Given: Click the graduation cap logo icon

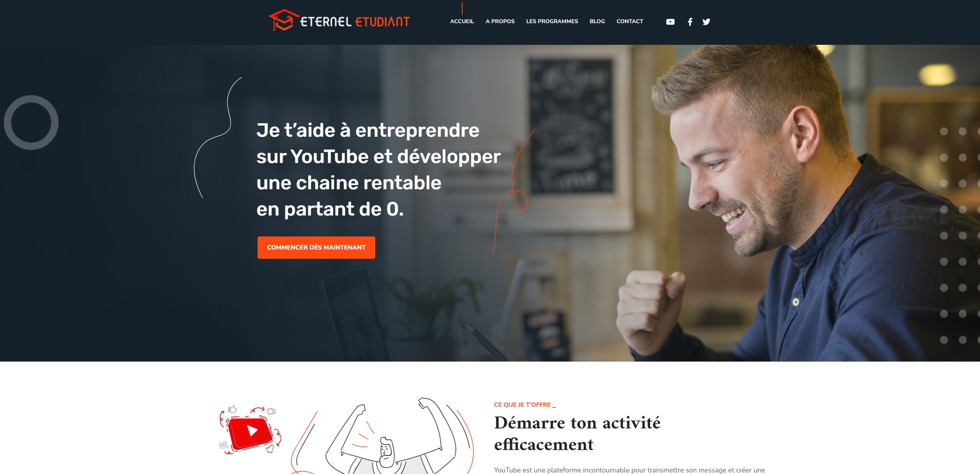Looking at the screenshot, I should click(x=284, y=20).
